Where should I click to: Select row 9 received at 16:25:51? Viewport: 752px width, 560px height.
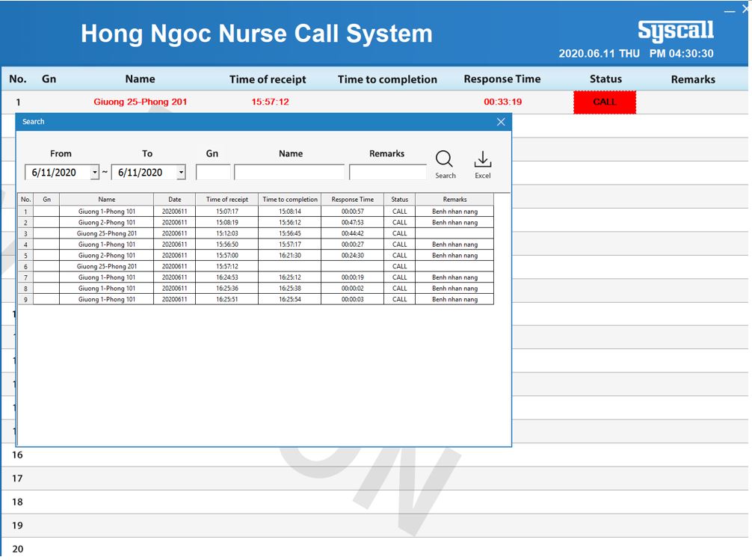coord(227,299)
